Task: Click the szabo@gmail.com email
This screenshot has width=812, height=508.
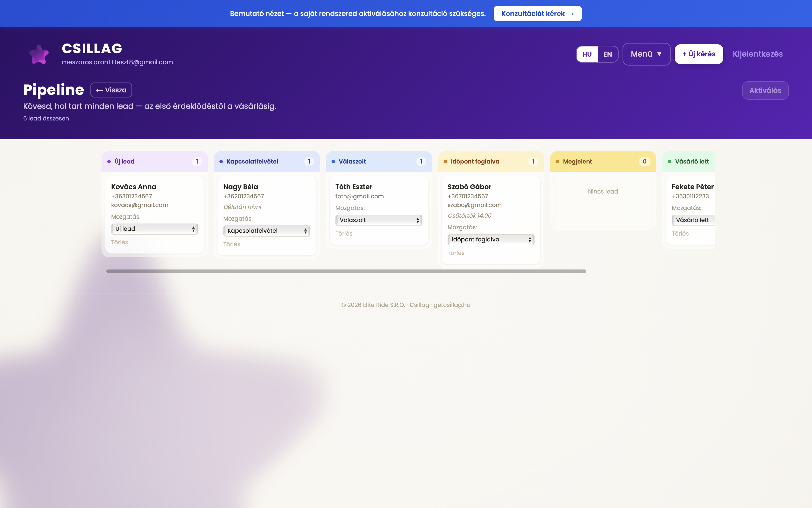Action: coord(474,205)
